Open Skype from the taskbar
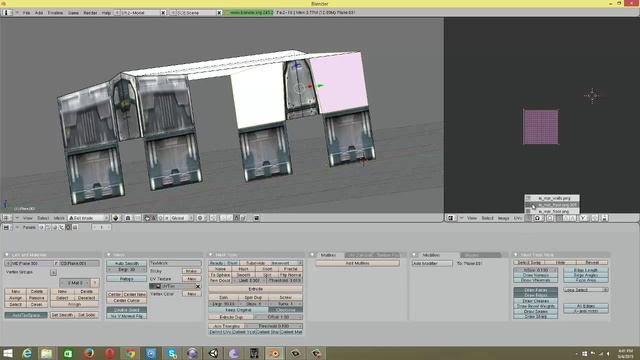Viewport: 640px width, 360px height. [x=172, y=353]
